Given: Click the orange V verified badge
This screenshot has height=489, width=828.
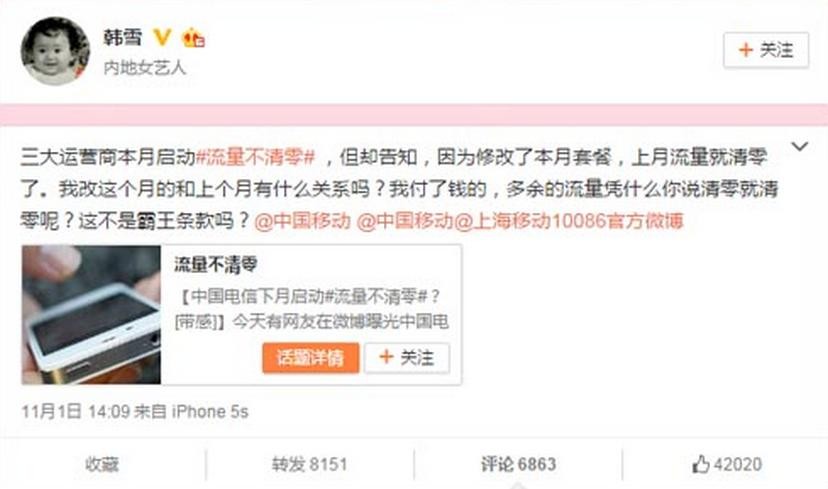Looking at the screenshot, I should click(x=162, y=37).
